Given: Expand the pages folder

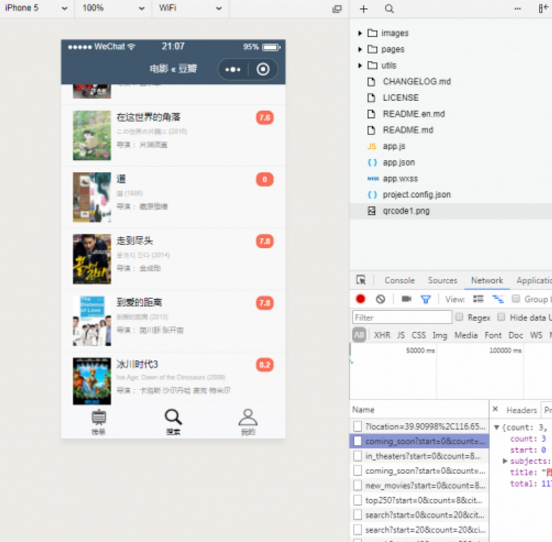Looking at the screenshot, I should click(x=360, y=49).
